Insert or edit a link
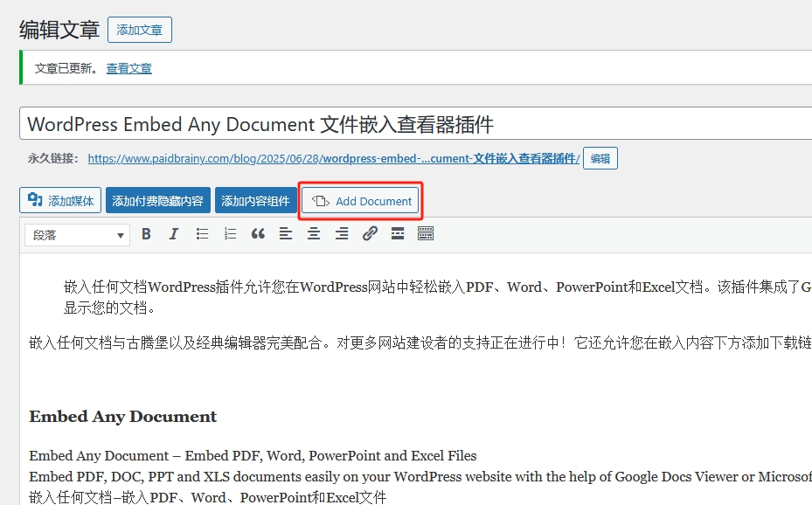This screenshot has width=812, height=505. point(370,234)
